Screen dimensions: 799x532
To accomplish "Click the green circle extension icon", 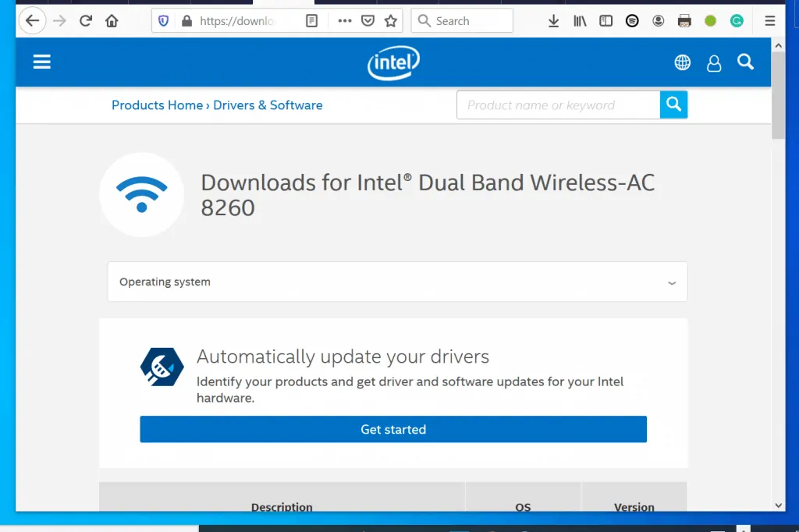I will pyautogui.click(x=710, y=21).
